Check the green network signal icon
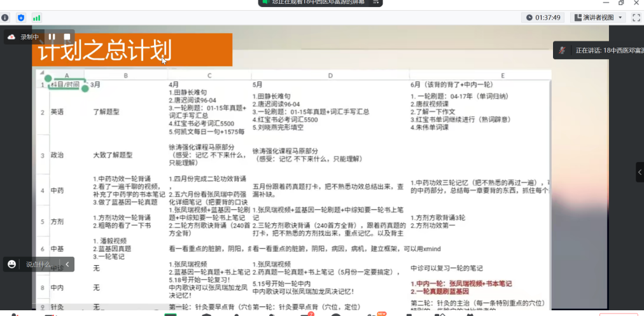The image size is (644, 316). coord(36,18)
